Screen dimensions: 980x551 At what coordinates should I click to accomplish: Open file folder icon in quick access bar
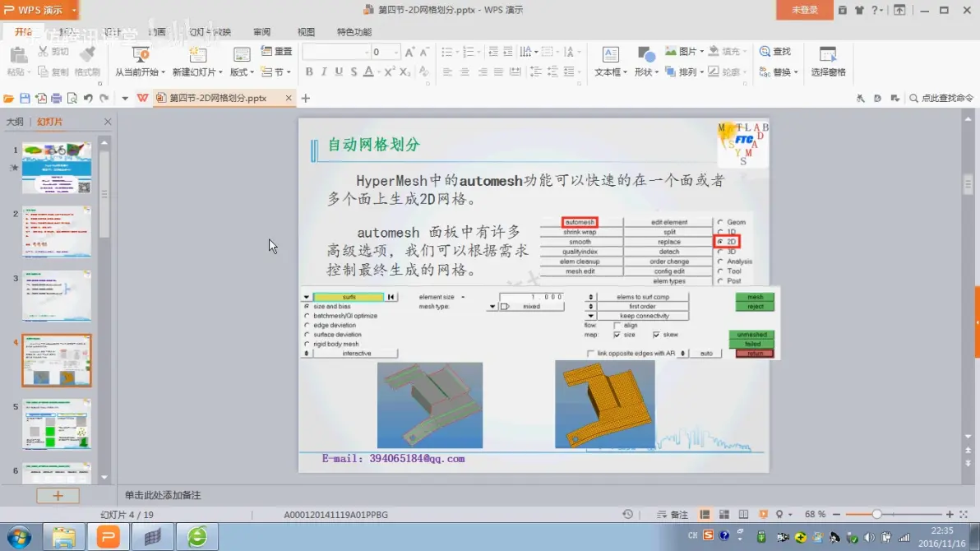point(9,98)
